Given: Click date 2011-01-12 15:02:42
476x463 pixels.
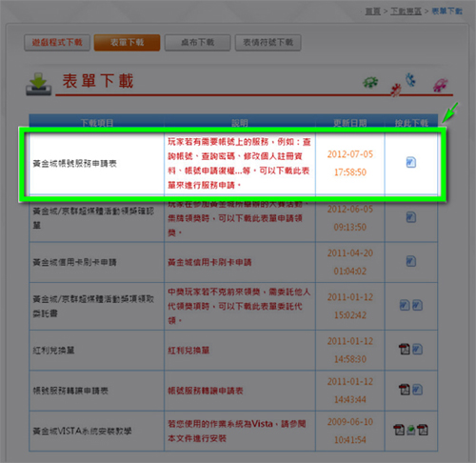Looking at the screenshot, I should point(350,306).
